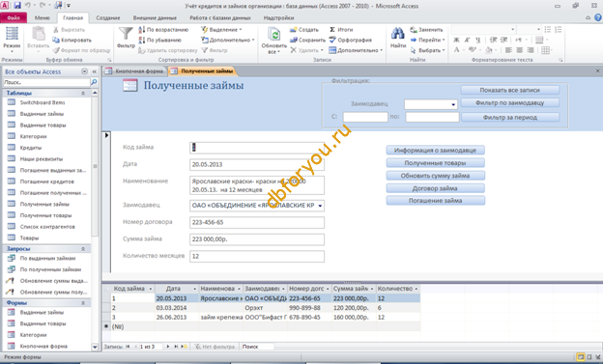Open the Выбрать dropdown
The height and width of the screenshot is (364, 603).
click(x=428, y=50)
